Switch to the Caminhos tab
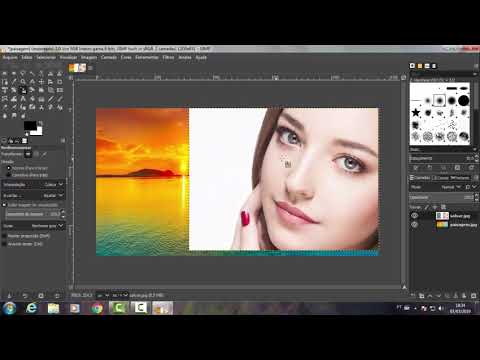480x360 pixels. point(459,178)
